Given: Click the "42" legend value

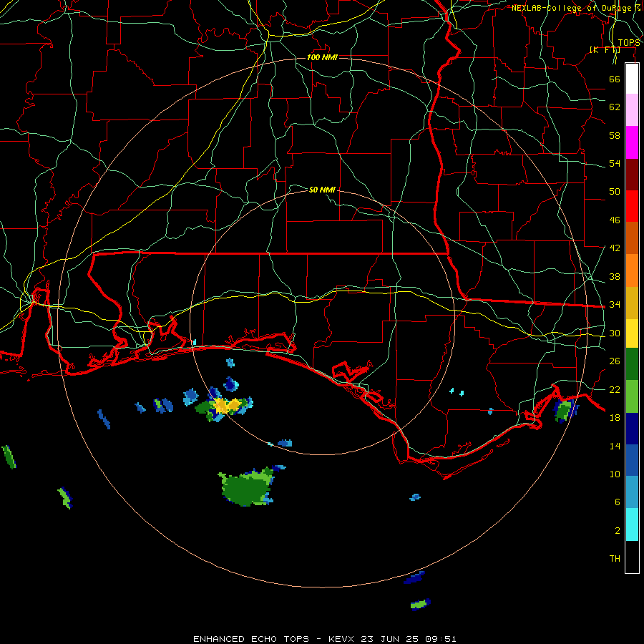Looking at the screenshot, I should (615, 248).
